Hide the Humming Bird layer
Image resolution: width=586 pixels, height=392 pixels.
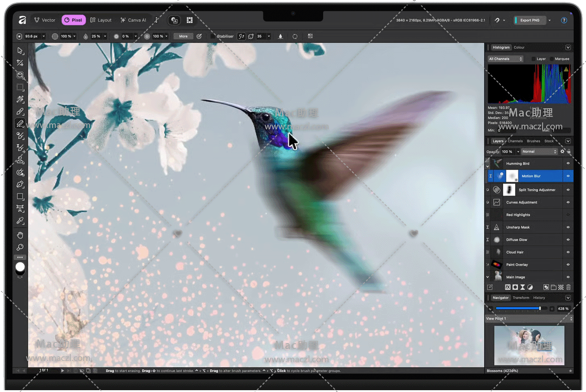(x=568, y=164)
